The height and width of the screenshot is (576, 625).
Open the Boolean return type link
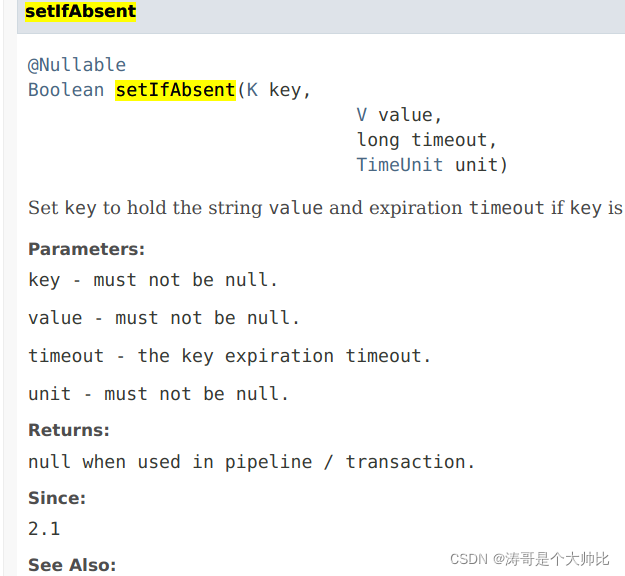tap(66, 90)
